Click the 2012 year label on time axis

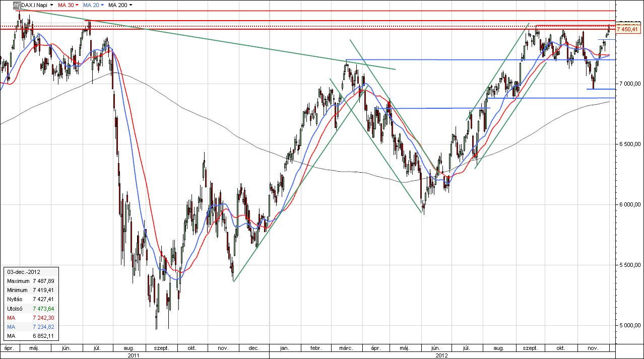coord(441,355)
